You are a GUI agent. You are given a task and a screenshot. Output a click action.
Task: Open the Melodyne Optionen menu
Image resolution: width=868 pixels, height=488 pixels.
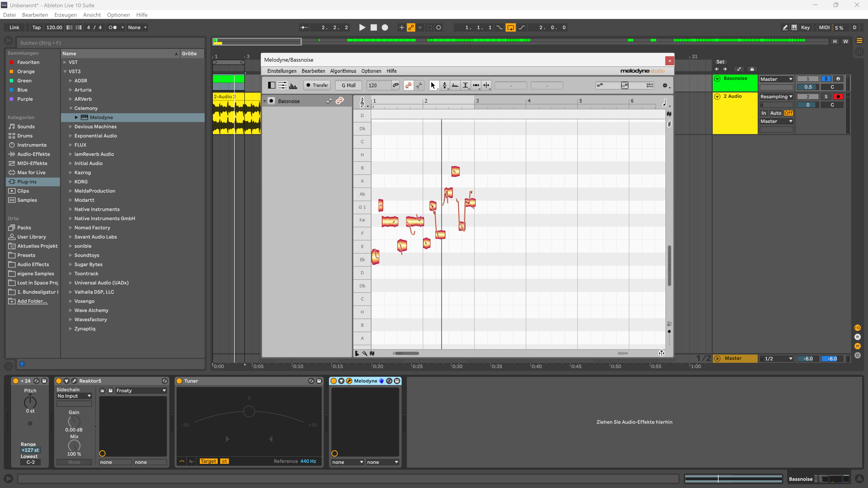click(x=371, y=71)
